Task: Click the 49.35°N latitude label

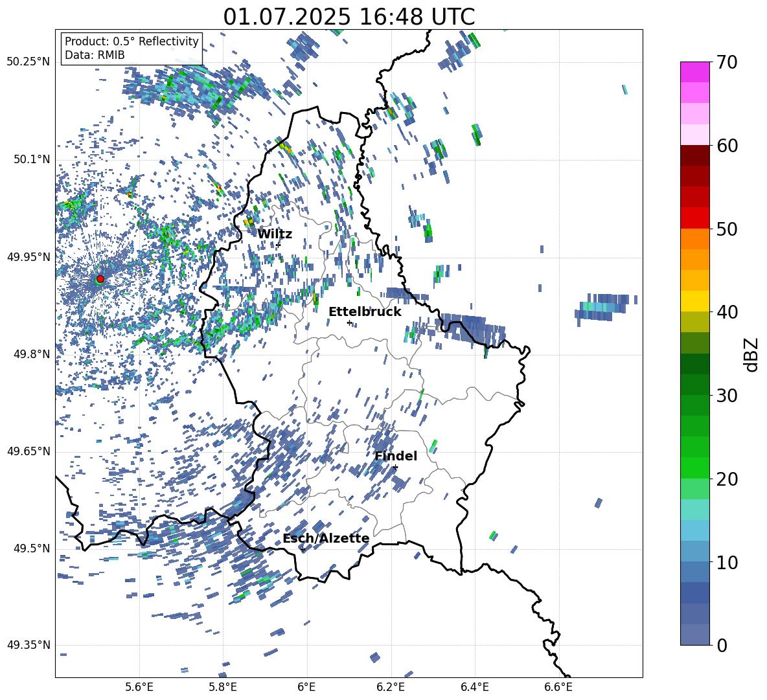Action: 29,645
